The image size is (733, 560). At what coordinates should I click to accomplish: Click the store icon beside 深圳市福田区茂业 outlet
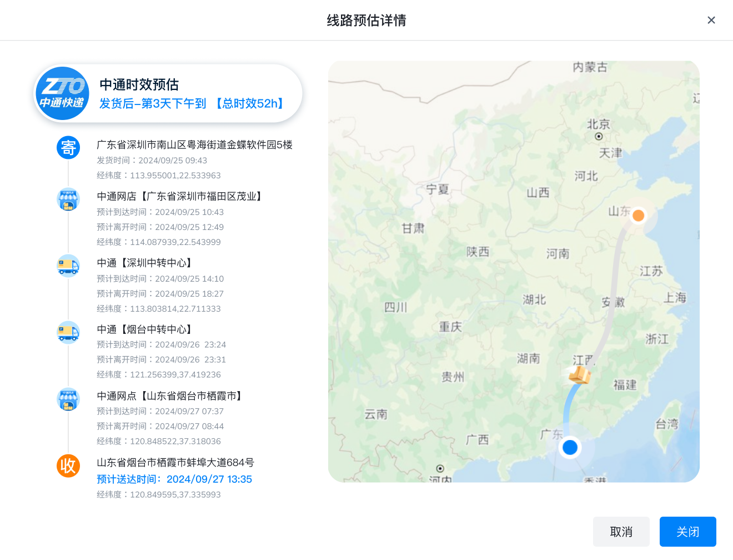pos(68,199)
